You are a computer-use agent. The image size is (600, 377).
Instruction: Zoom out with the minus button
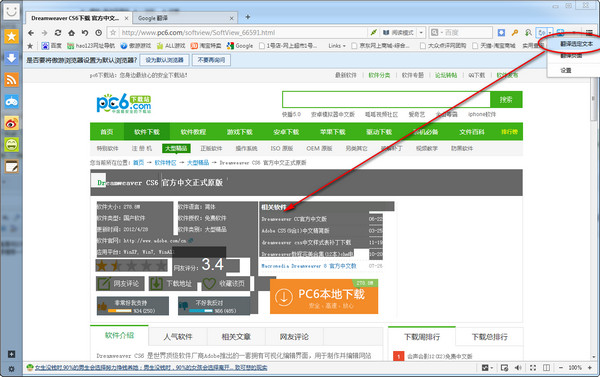(x=561, y=368)
